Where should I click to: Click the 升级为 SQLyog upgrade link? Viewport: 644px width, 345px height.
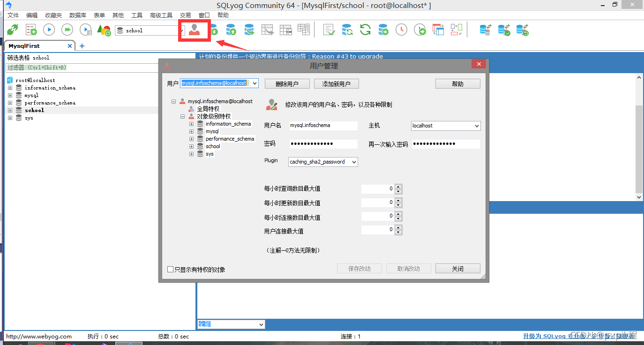tap(580, 336)
